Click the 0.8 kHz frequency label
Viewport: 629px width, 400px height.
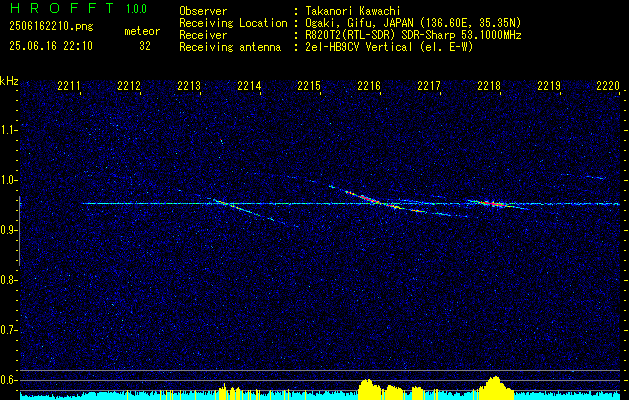pyautogui.click(x=8, y=280)
